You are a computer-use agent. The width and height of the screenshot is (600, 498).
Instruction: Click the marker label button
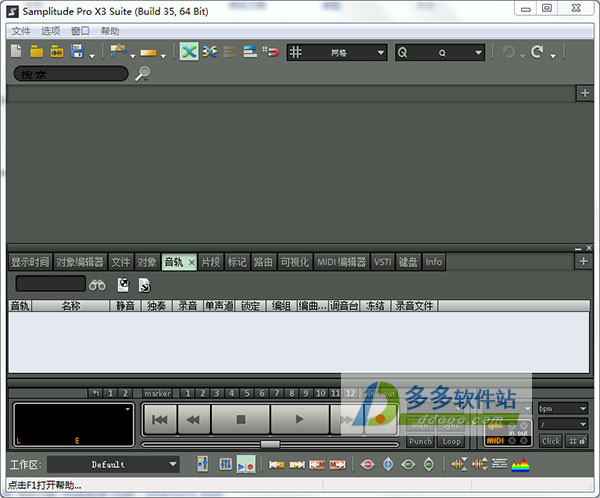[157, 394]
